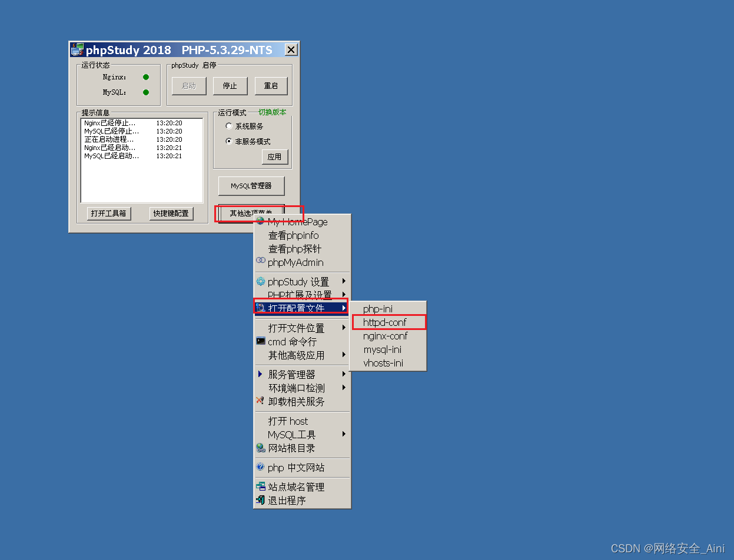Expand the phpStudy 设置 submenu arrow
This screenshot has width=734, height=560.
[344, 281]
